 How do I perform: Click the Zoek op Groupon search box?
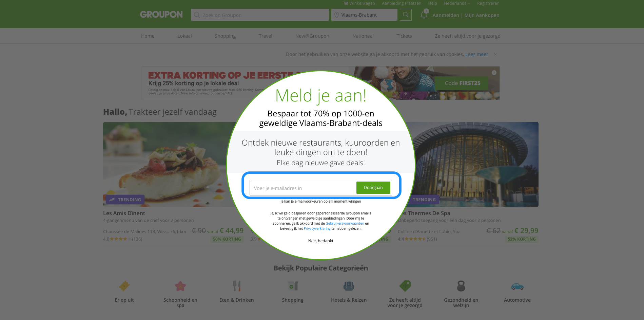(260, 15)
